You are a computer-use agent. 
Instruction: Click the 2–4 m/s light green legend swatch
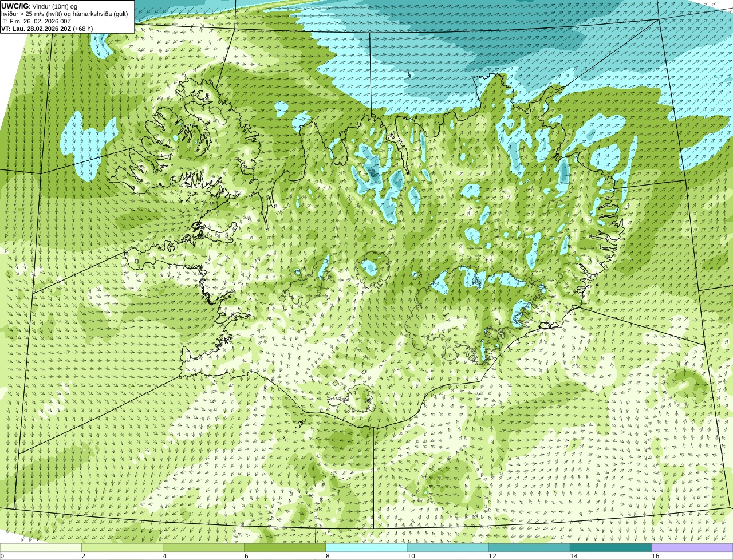point(122,547)
